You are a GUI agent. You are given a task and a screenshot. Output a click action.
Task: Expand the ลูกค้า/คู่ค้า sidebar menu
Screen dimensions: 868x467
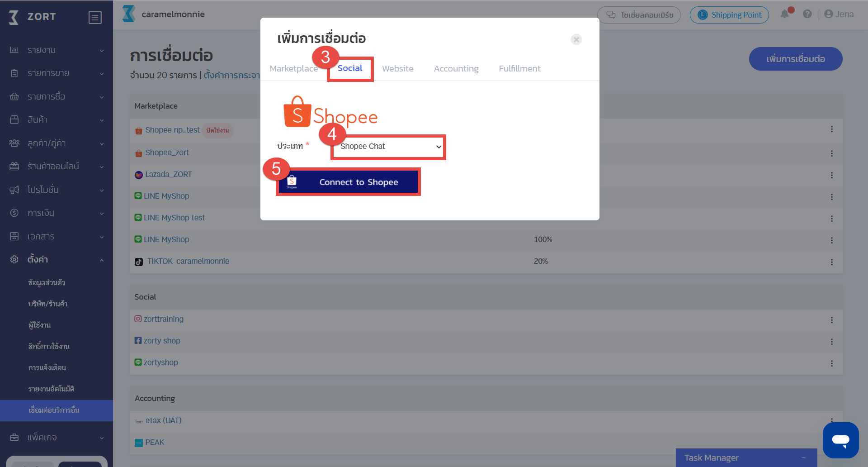click(x=57, y=143)
